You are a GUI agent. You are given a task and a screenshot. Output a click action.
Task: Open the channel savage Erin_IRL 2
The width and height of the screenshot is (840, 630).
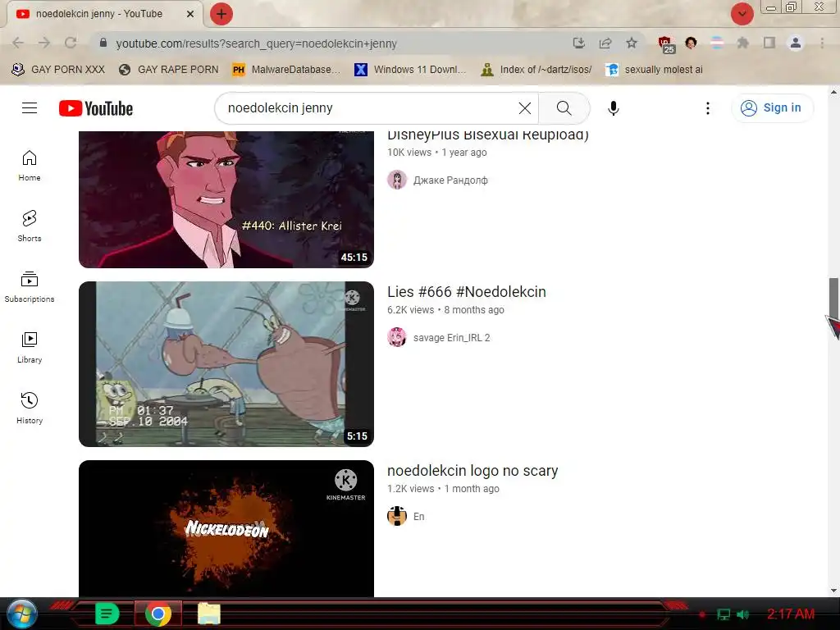452,337
